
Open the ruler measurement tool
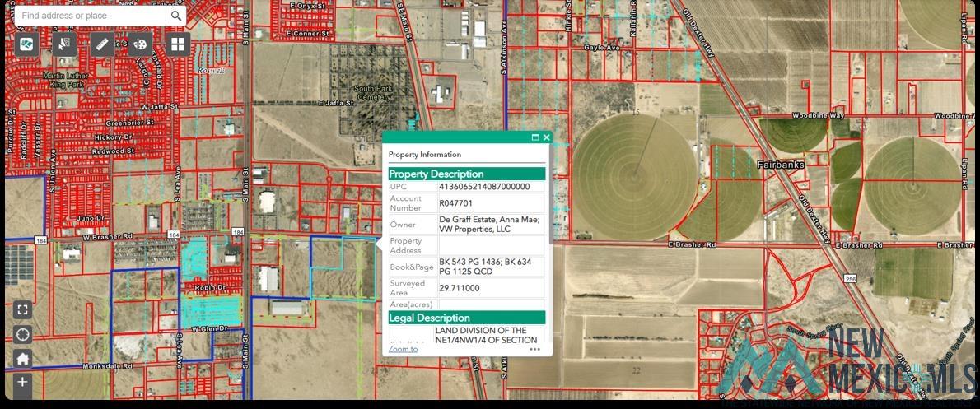pos(102,44)
